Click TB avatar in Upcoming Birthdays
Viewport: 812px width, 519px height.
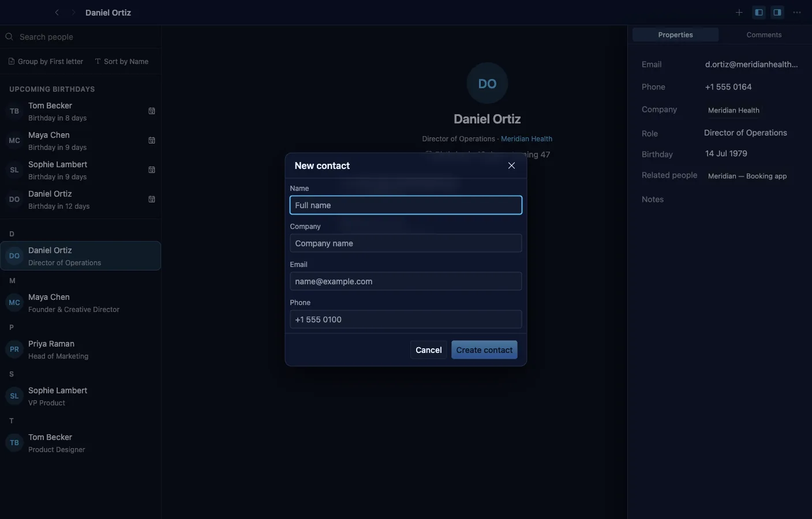14,111
